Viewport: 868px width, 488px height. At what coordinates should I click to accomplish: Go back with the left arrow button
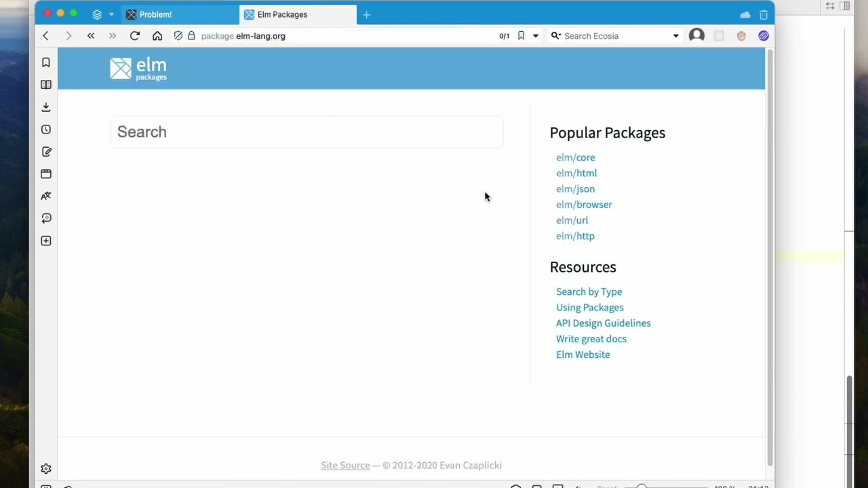pos(46,36)
